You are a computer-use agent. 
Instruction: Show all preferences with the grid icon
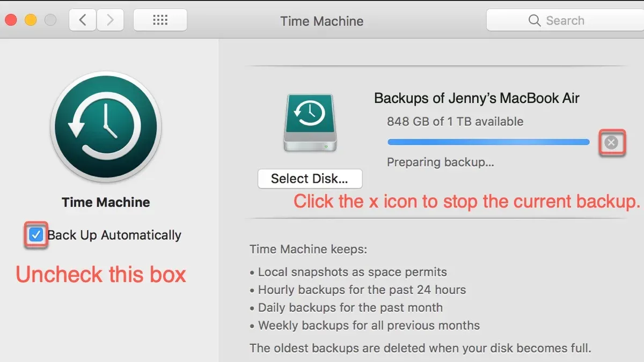pos(160,20)
